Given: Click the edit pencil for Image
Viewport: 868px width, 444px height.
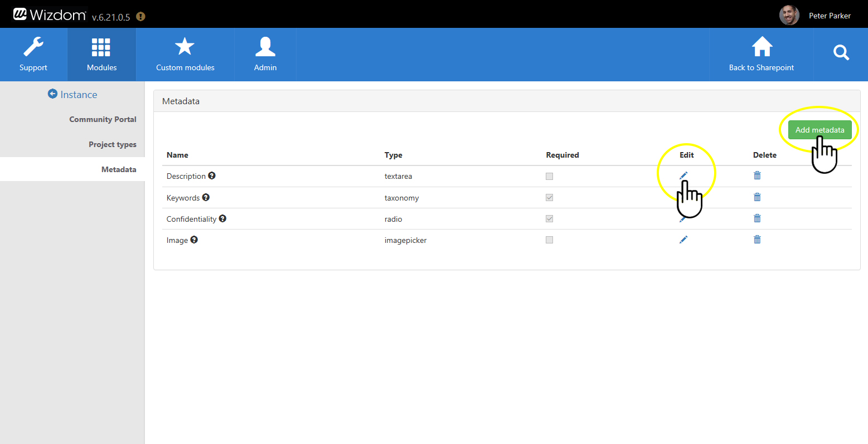Looking at the screenshot, I should pyautogui.click(x=683, y=240).
